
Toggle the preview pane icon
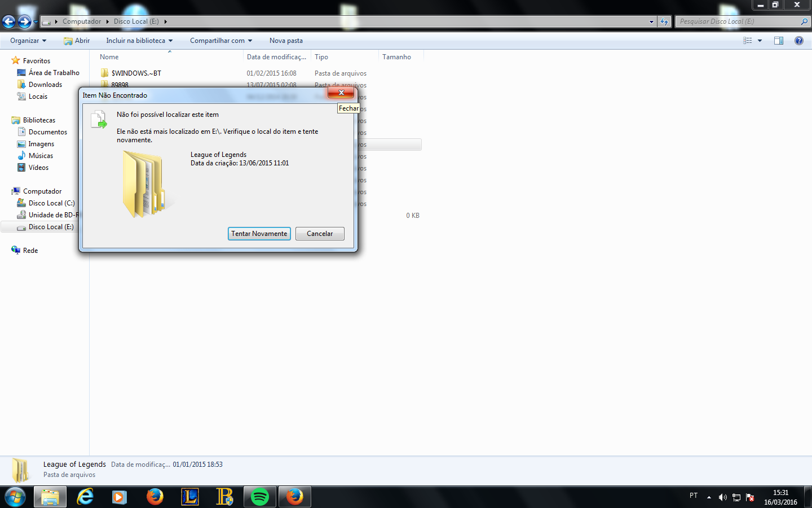(779, 41)
